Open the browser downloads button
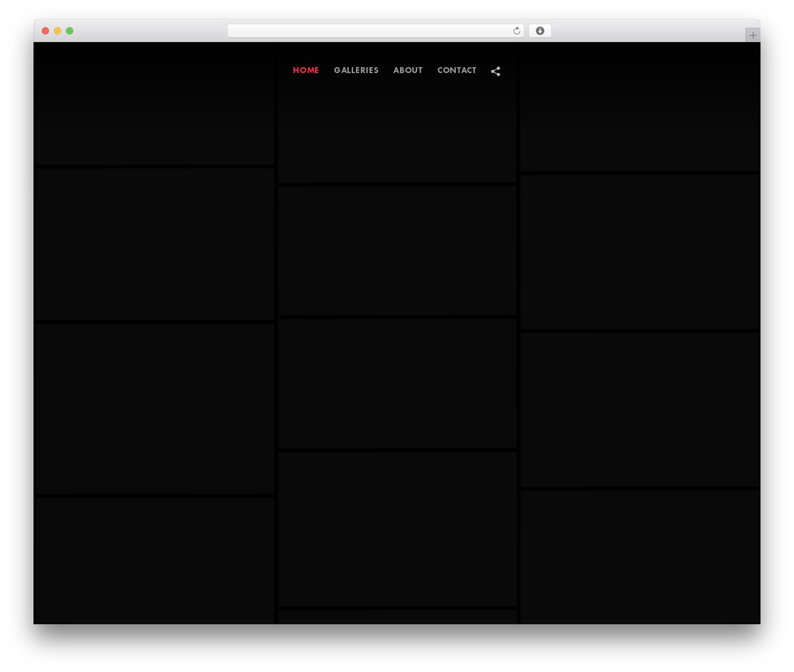The image size is (794, 672). (x=540, y=31)
